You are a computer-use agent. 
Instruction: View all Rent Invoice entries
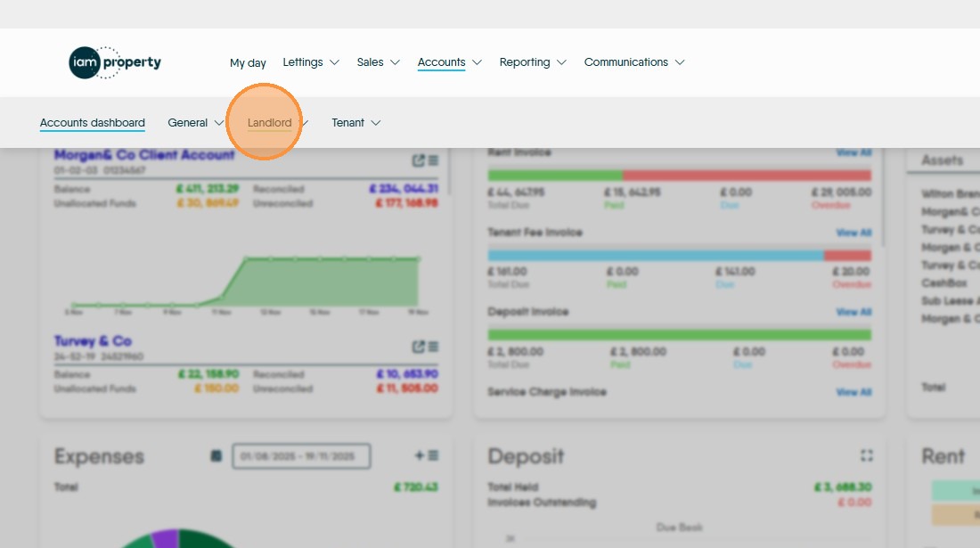[853, 152]
